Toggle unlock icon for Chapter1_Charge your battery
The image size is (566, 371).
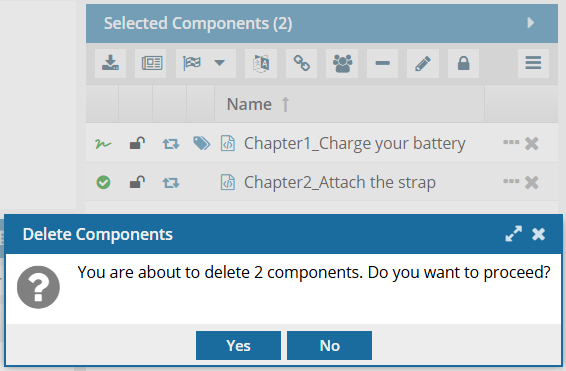(137, 143)
